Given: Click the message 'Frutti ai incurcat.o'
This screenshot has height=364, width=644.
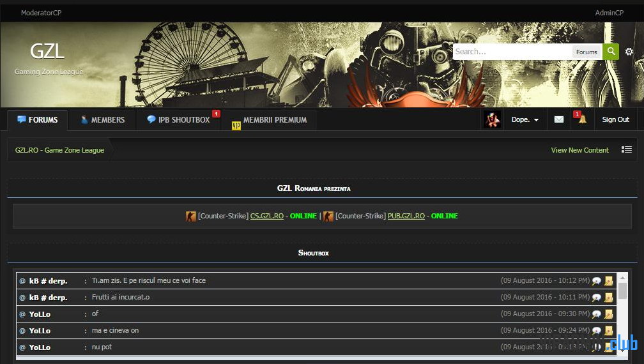Looking at the screenshot, I should [x=121, y=297].
